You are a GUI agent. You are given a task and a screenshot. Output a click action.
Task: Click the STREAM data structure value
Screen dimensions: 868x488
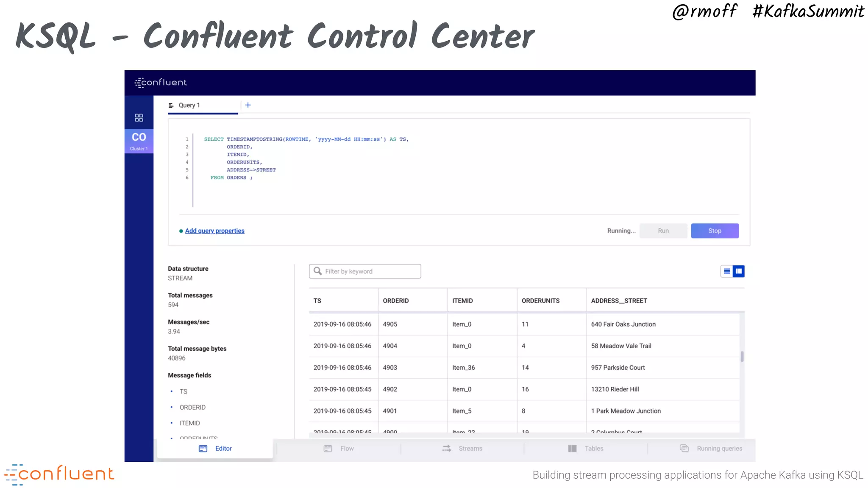coord(180,278)
